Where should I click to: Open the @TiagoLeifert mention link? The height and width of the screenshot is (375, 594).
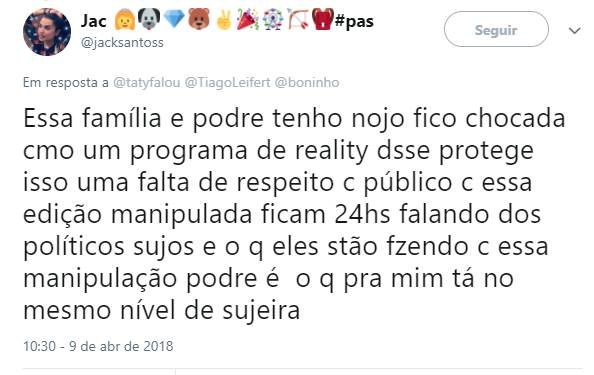[x=228, y=82]
